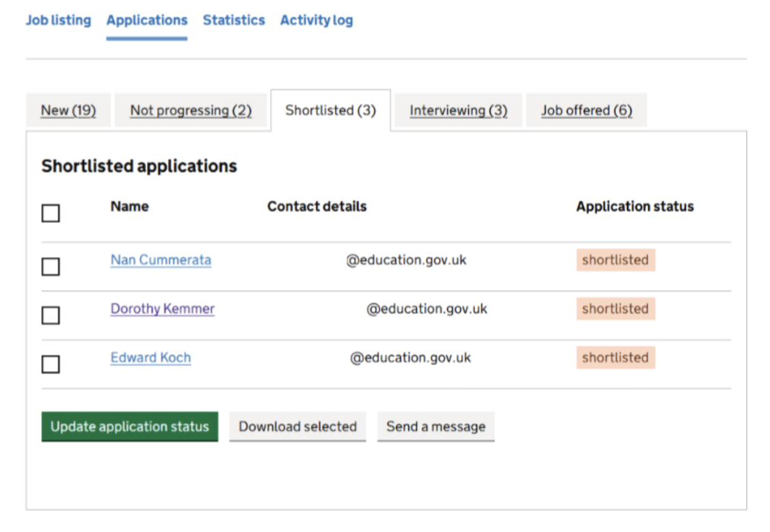Screen dimensions: 770x532
Task: Select Dorothy Kemmer's row checkbox
Action: [51, 315]
